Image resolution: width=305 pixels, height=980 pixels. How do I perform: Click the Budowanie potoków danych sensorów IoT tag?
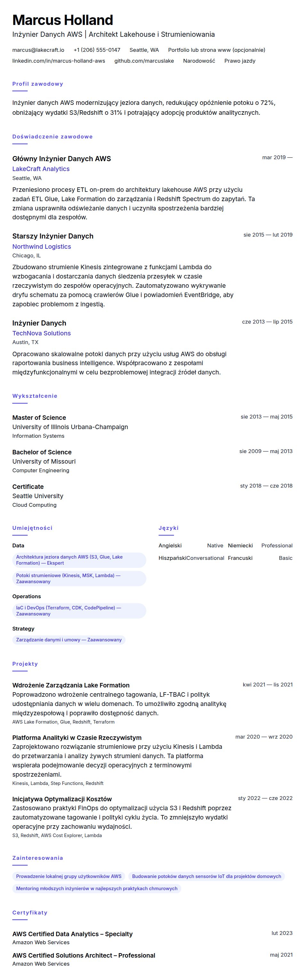[x=207, y=876]
